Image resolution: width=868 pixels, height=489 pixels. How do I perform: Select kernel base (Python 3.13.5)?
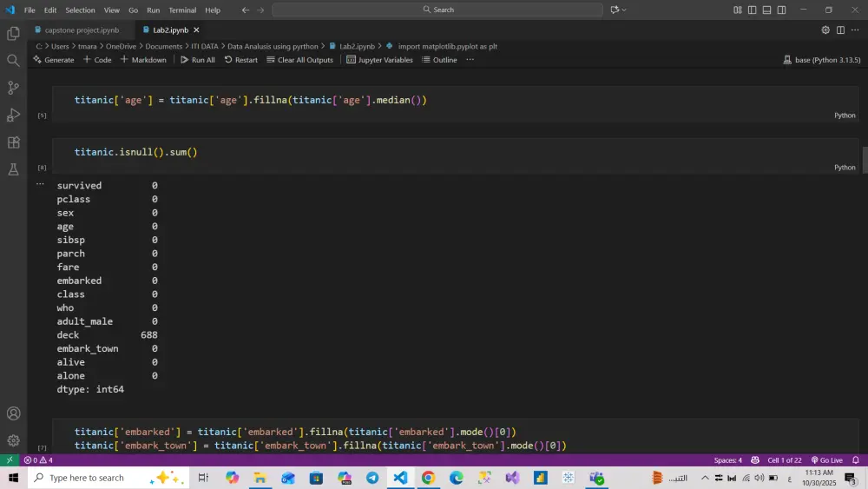822,60
